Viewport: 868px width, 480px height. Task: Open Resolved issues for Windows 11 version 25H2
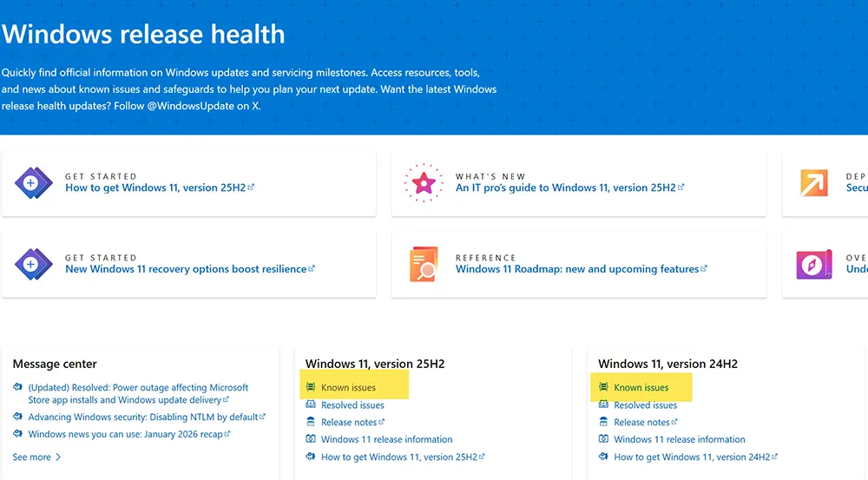click(x=352, y=405)
